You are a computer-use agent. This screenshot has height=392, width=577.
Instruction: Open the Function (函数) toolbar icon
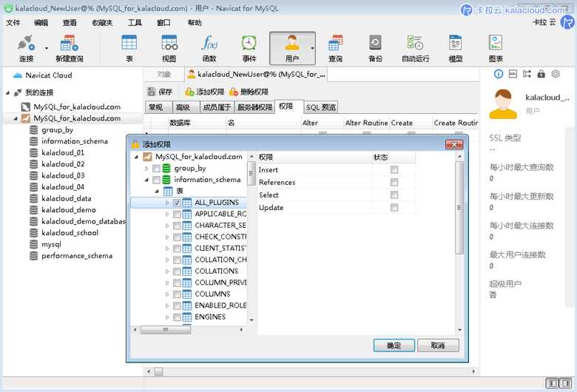[x=209, y=48]
